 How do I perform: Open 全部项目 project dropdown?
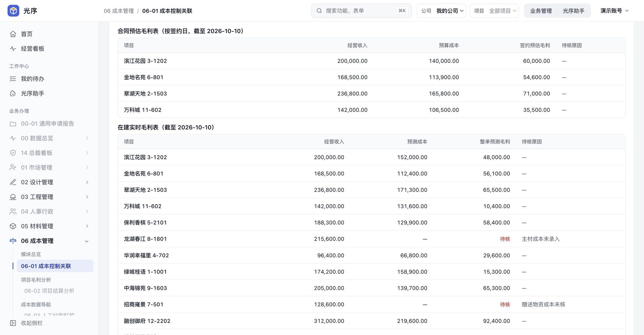pyautogui.click(x=494, y=11)
